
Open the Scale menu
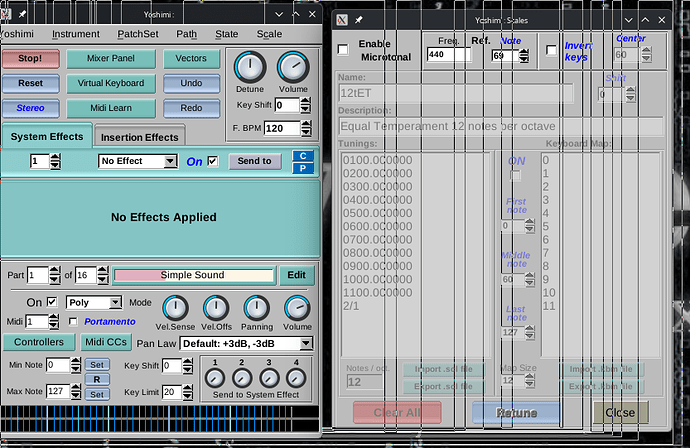click(269, 34)
